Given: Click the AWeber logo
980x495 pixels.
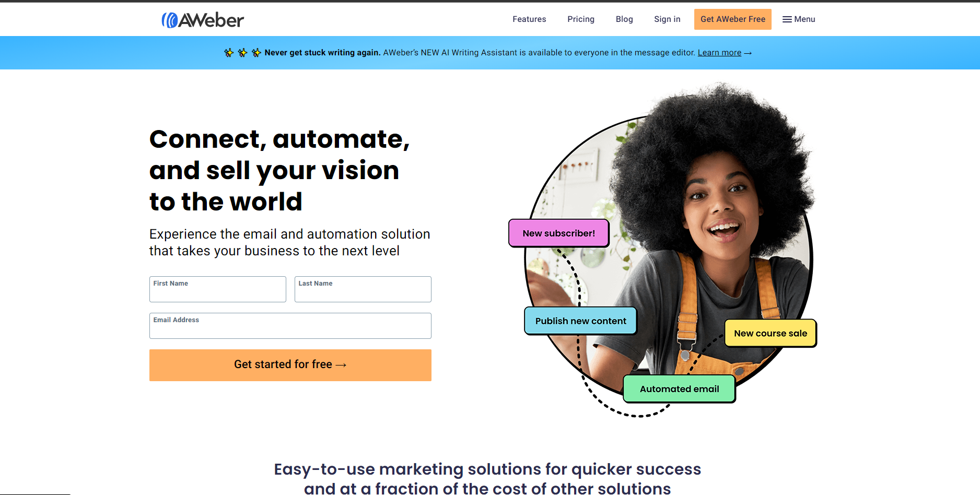Looking at the screenshot, I should pyautogui.click(x=203, y=20).
